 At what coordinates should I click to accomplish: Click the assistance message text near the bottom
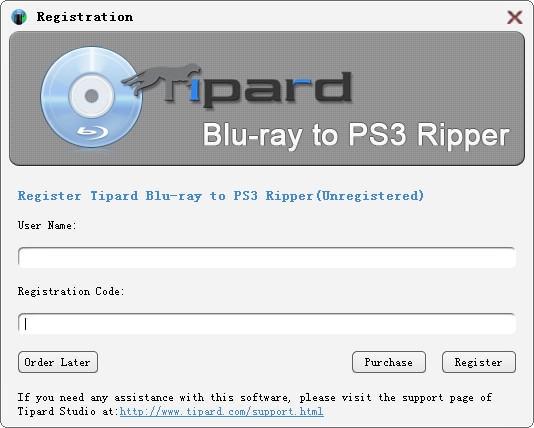point(254,404)
